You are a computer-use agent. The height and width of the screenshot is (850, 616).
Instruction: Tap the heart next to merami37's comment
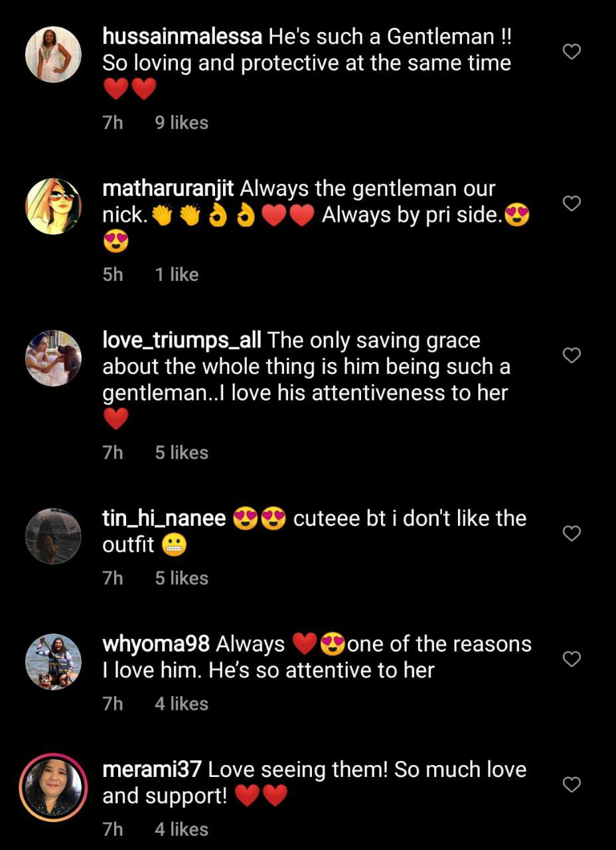pos(572,784)
